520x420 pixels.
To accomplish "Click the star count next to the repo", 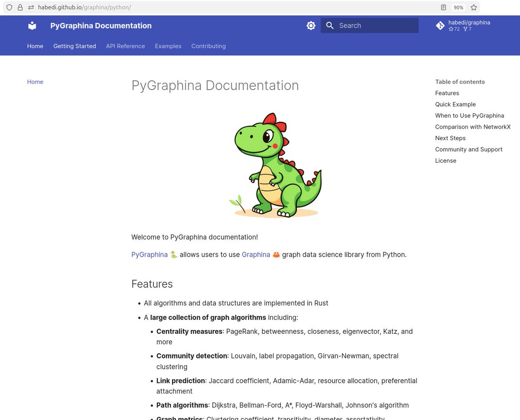I will tap(454, 29).
